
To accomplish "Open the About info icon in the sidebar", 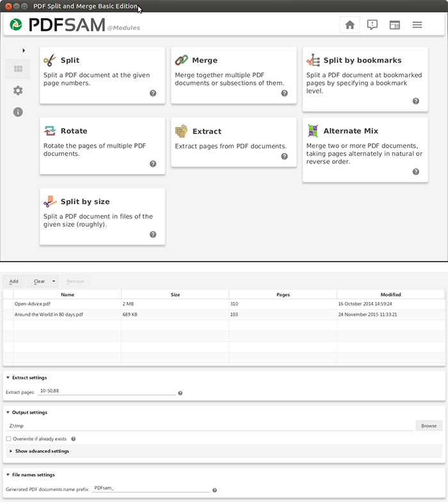I will pos(18,112).
